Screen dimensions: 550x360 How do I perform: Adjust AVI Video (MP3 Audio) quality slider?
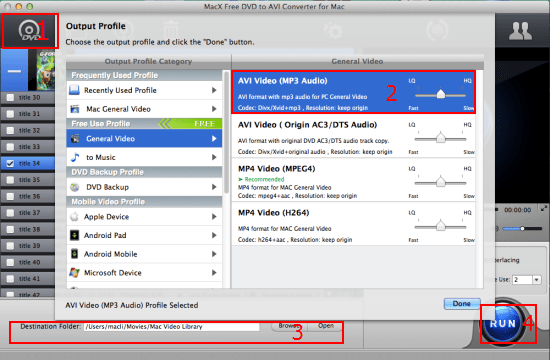click(x=441, y=94)
